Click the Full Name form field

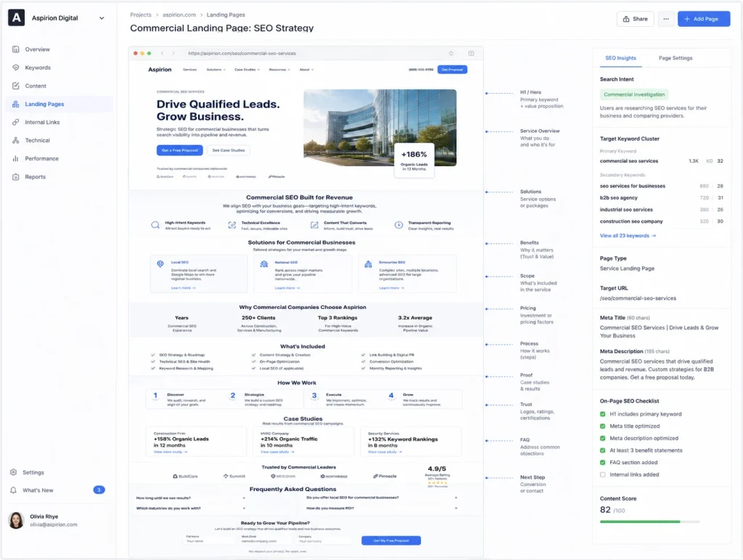(210, 540)
